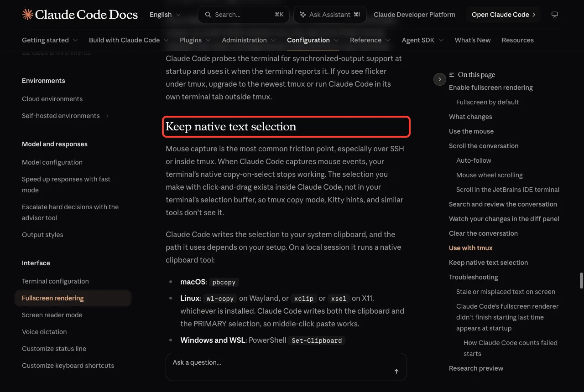
Task: Jump to Enable fullscreen rendering section
Action: 491,88
